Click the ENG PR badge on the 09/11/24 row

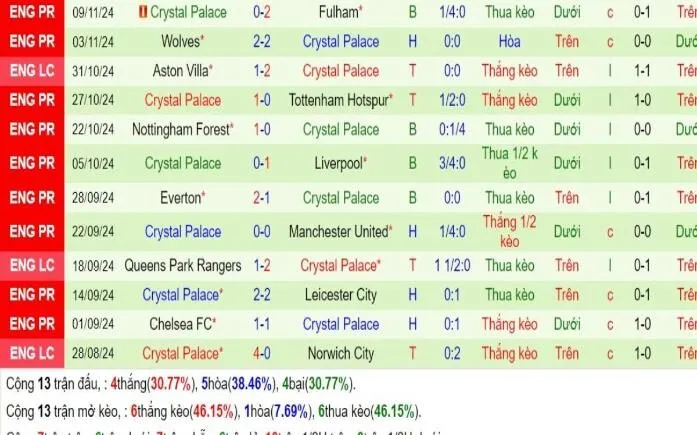(x=36, y=12)
